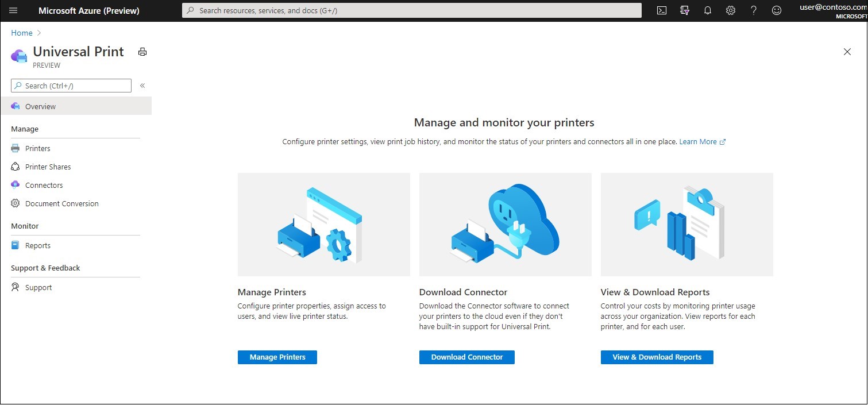The width and height of the screenshot is (868, 405).
Task: Open the Directory and subscription filter icon
Action: (x=685, y=10)
